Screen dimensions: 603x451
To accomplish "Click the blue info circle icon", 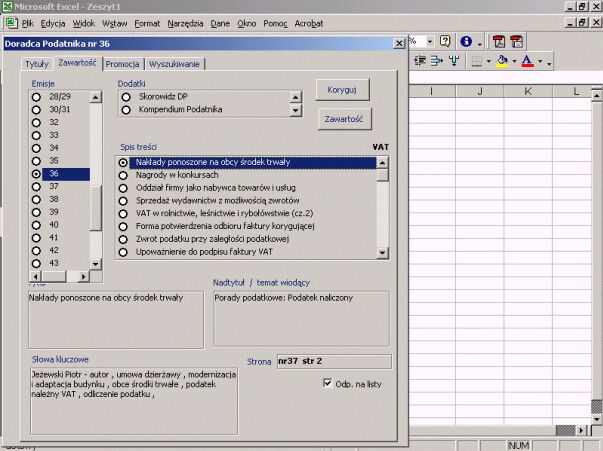I will click(466, 42).
